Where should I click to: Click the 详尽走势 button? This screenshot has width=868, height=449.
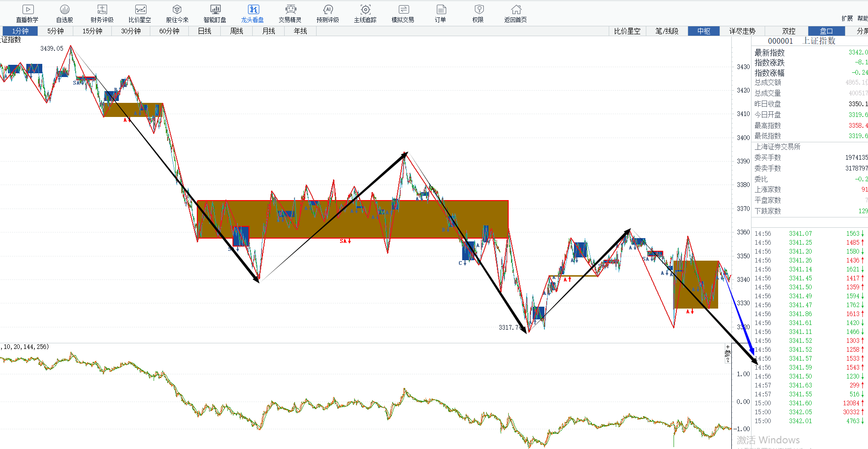tap(742, 31)
